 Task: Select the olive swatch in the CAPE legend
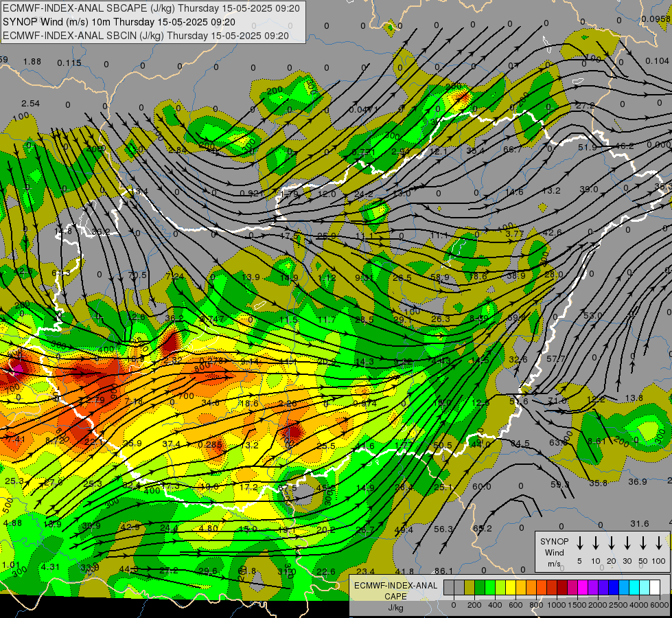pos(470,587)
